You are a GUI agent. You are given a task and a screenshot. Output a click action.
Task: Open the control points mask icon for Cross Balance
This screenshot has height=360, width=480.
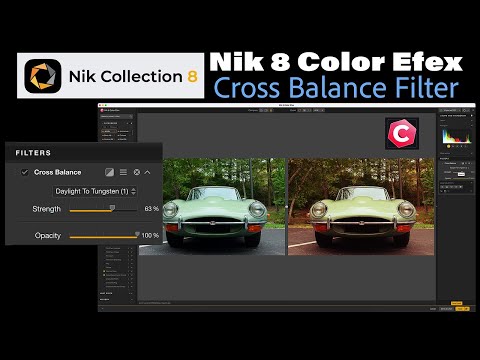(x=109, y=172)
